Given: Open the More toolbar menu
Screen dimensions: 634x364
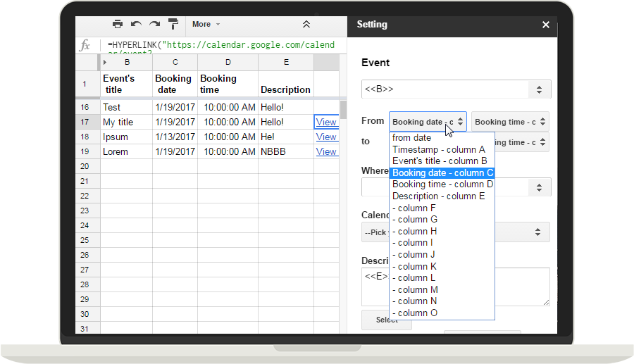Looking at the screenshot, I should pos(206,24).
